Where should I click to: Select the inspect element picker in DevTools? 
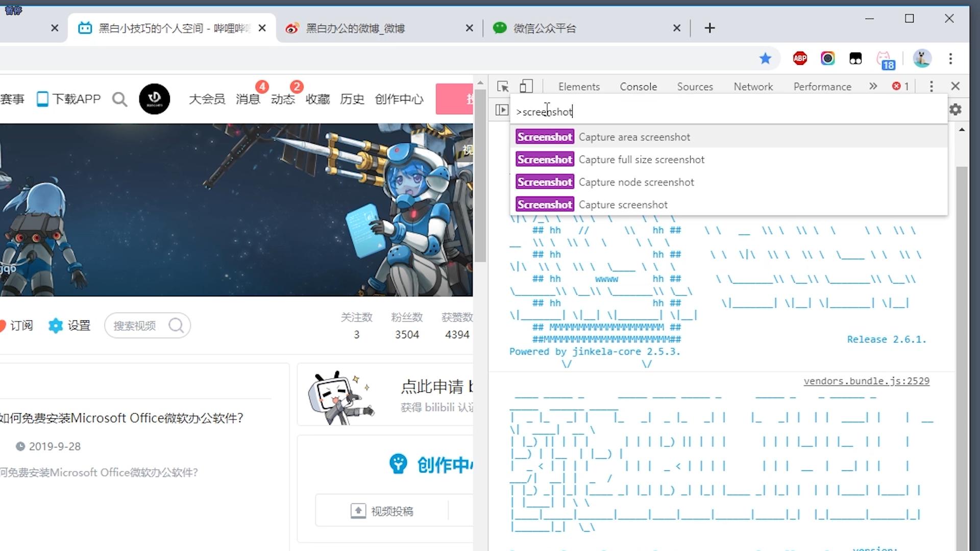point(503,86)
